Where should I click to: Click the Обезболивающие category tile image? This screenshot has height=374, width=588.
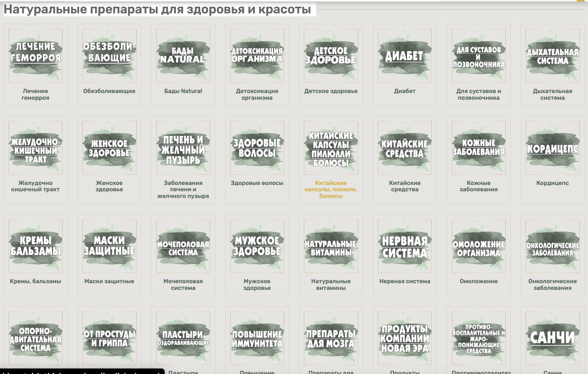pyautogui.click(x=109, y=56)
